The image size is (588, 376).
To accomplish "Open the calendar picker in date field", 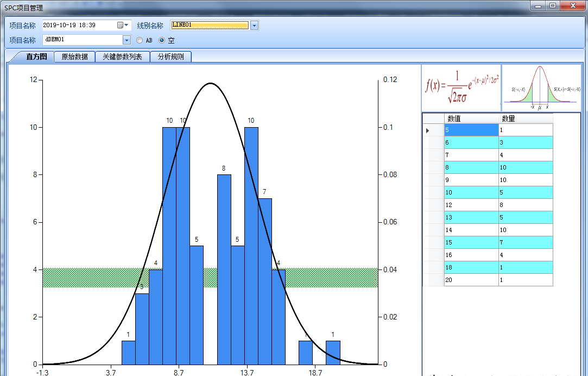I will (120, 25).
